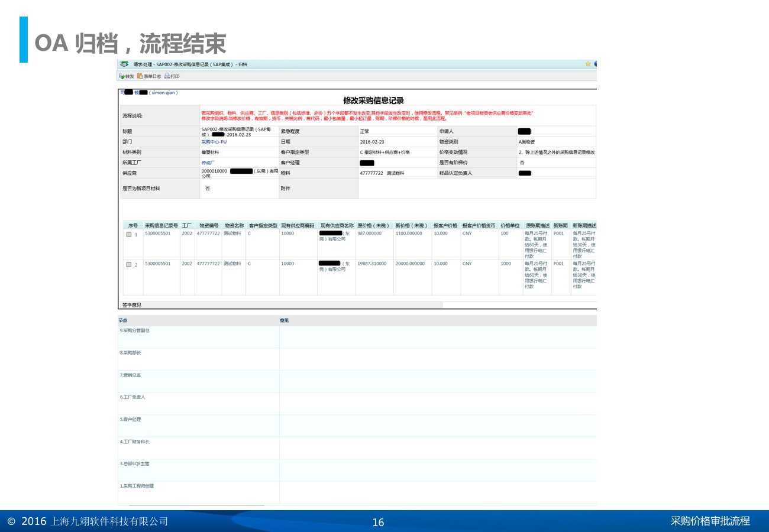Screen dimensions: 769x532
Task: Click the 节点 column header
Action: tap(123, 320)
